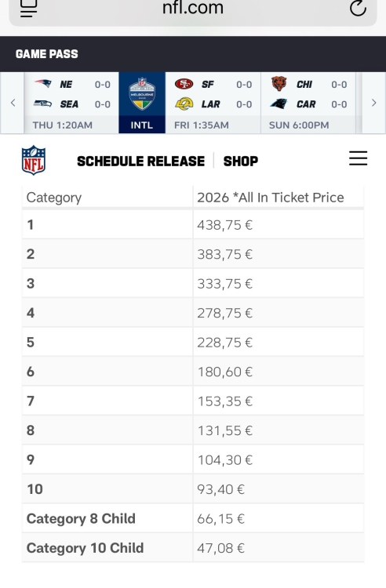Select the Category 8 Child table row
Image resolution: width=386 pixels, height=588 pixels.
click(193, 519)
